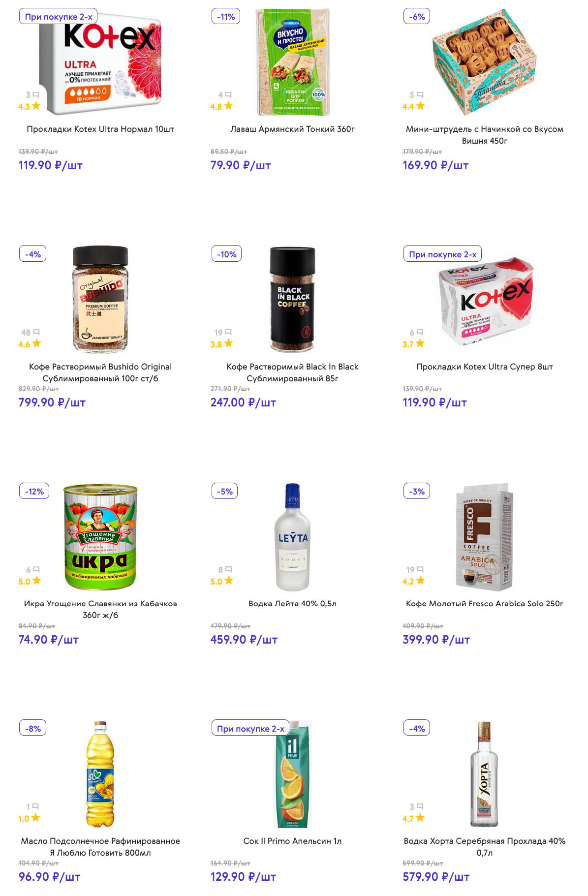Click the -12% discount badge on Икра

(x=34, y=491)
